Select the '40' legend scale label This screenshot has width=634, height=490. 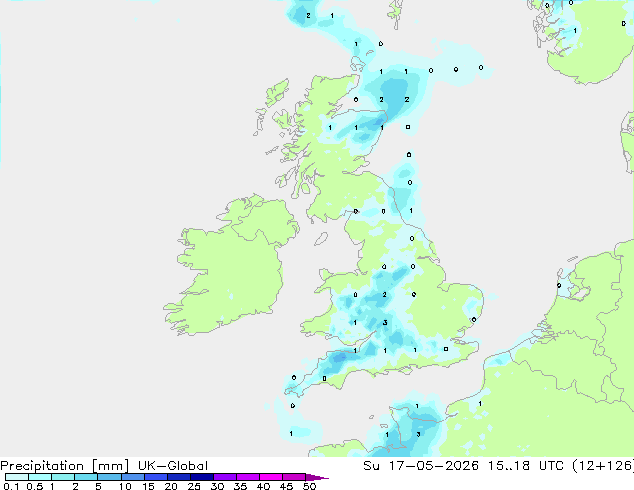tap(263, 486)
